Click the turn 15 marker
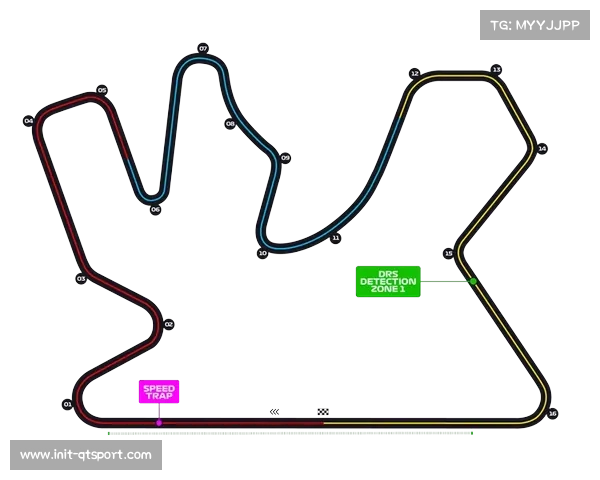 coord(448,254)
